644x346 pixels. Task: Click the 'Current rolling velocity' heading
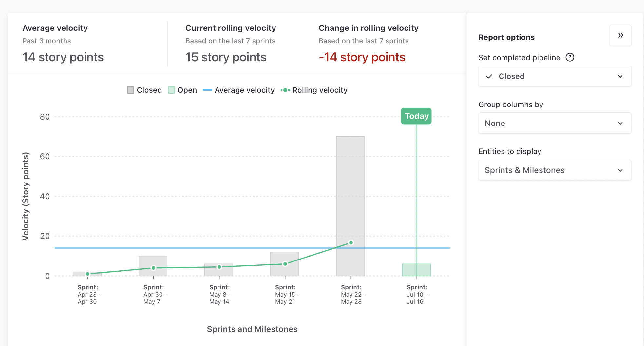click(231, 28)
